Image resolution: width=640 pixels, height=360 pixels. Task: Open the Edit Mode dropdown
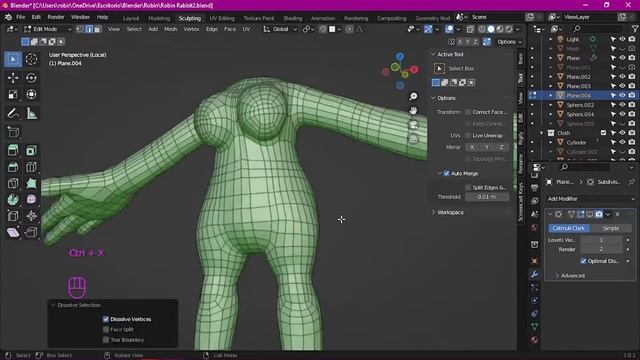(47, 29)
